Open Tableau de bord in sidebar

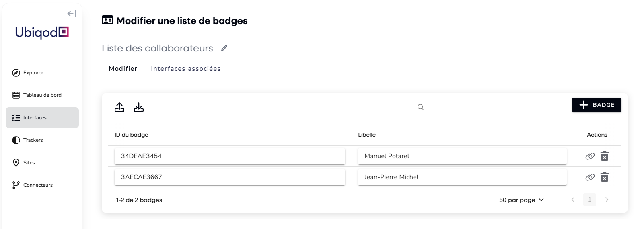42,95
